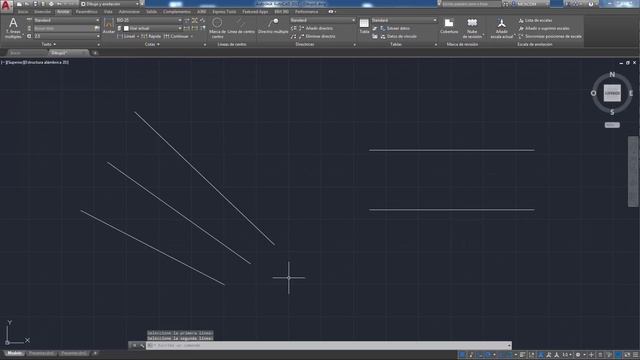
Task: Open the Express Tools ribbon tab
Action: pyautogui.click(x=224, y=12)
